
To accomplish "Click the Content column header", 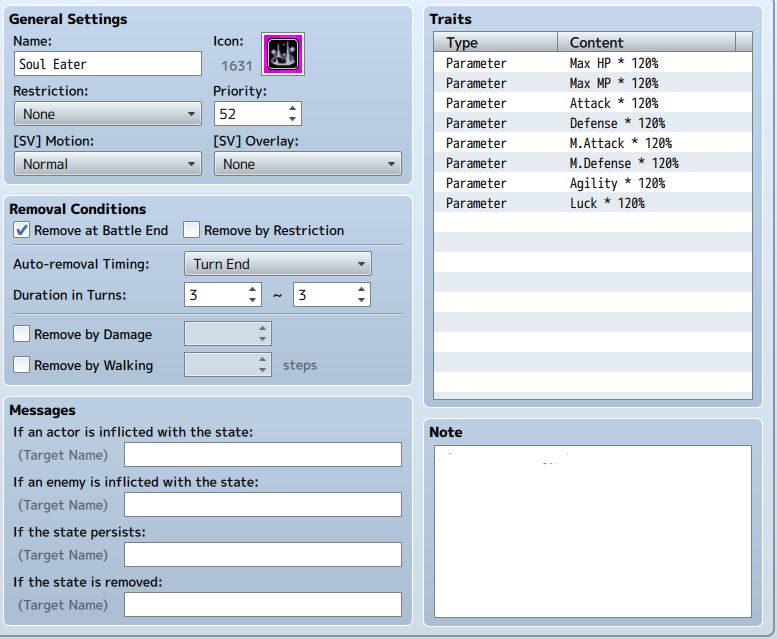I will [x=646, y=43].
